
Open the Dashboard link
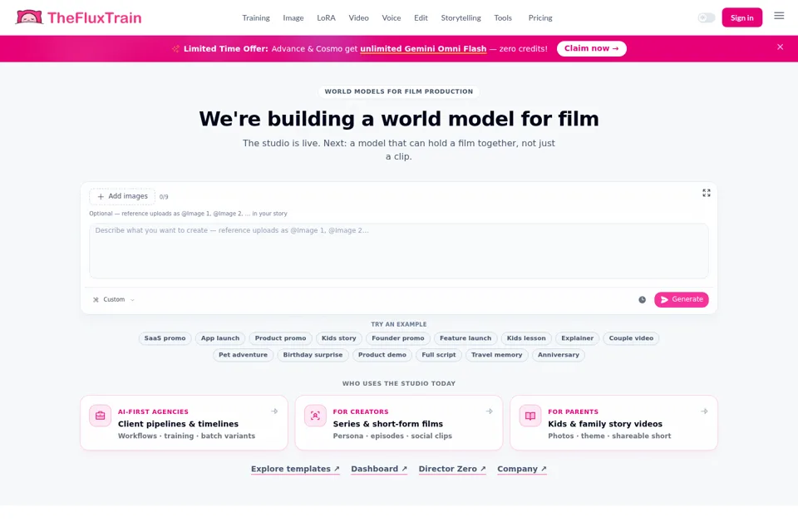click(379, 469)
